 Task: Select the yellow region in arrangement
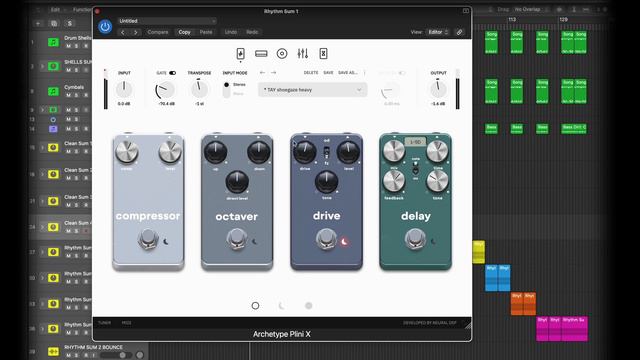(x=479, y=252)
